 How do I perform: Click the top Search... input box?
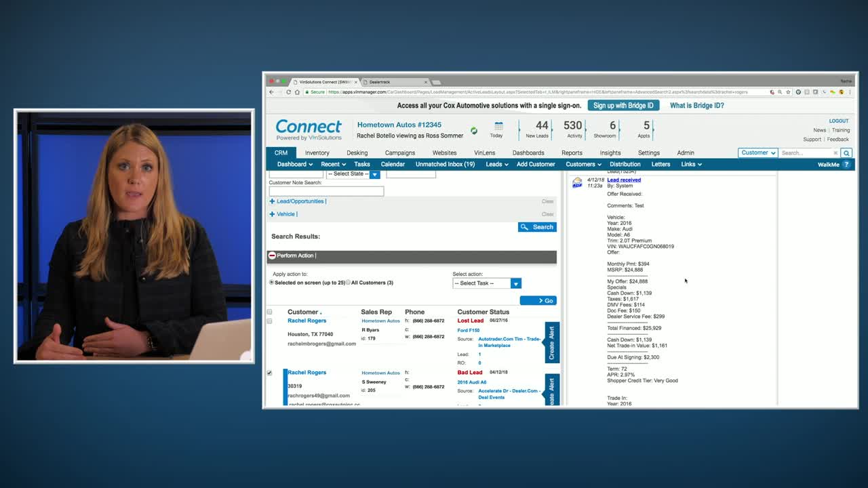(x=806, y=153)
